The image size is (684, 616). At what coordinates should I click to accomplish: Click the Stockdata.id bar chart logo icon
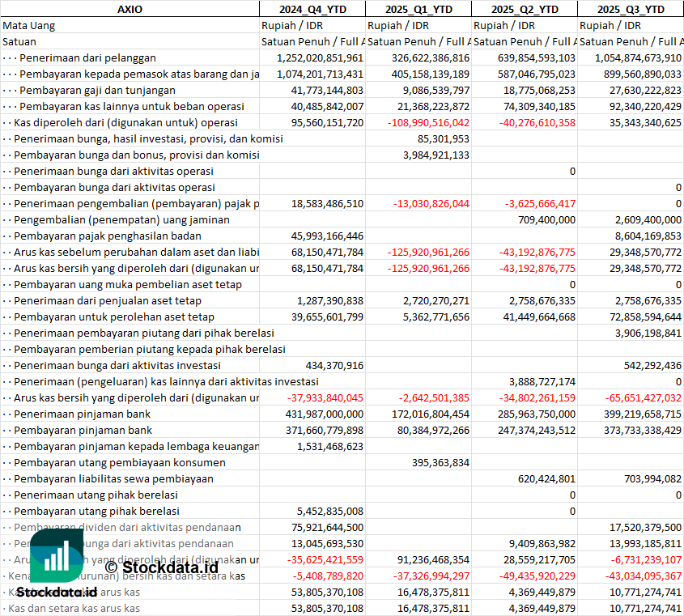[x=57, y=555]
